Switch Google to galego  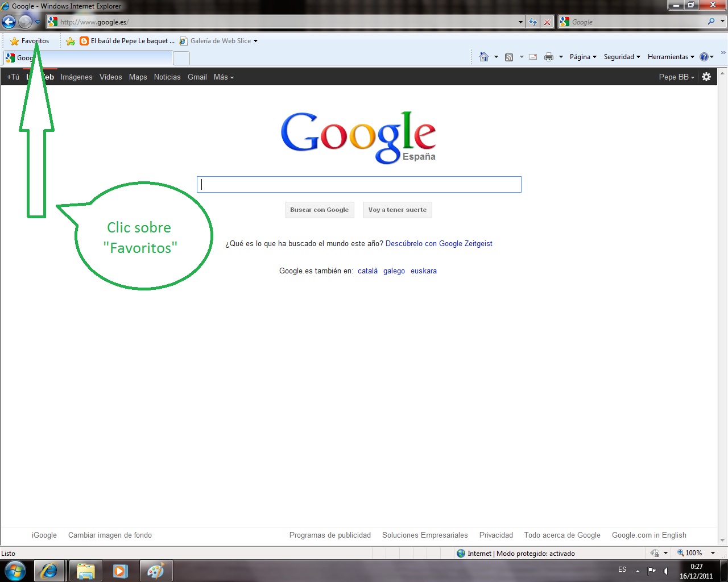tap(394, 271)
